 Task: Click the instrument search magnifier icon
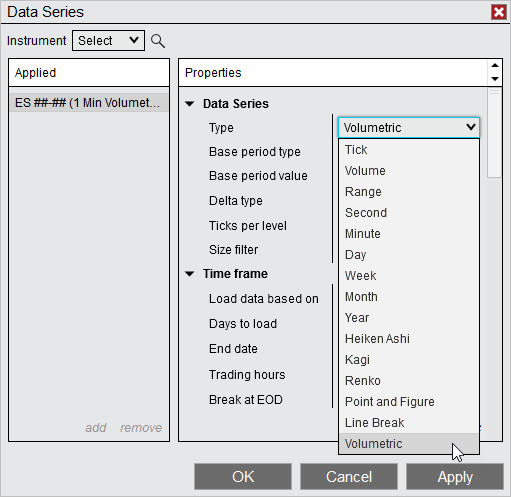pyautogui.click(x=158, y=41)
